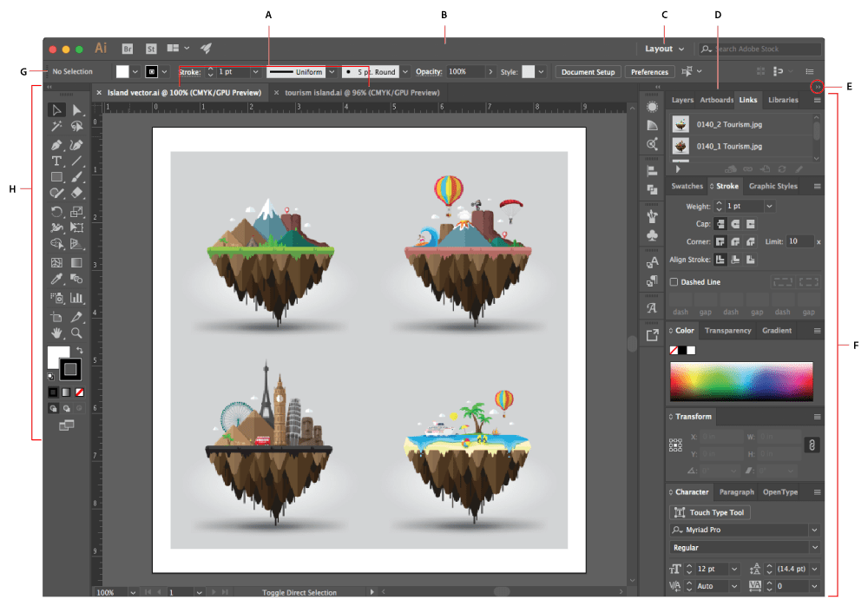Select the Selection tool
The image size is (868, 613).
pos(57,109)
